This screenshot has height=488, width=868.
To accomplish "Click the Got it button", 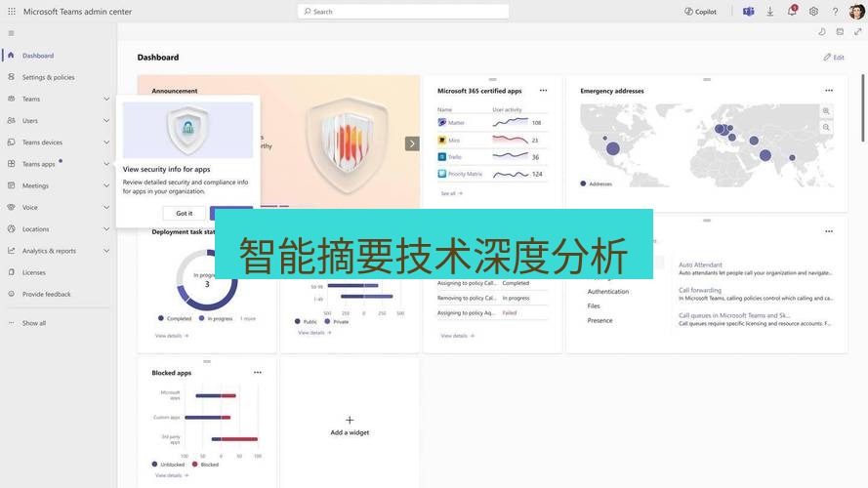I will pyautogui.click(x=185, y=213).
